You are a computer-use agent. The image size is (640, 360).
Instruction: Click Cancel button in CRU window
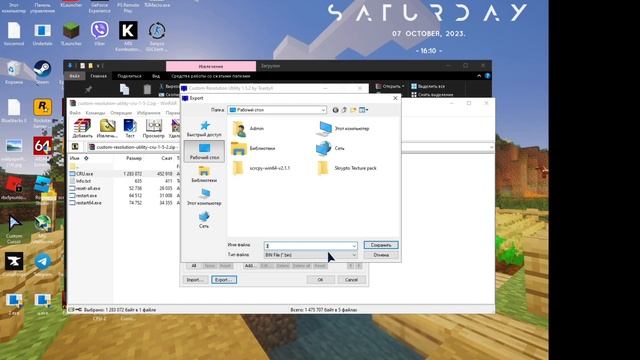351,280
